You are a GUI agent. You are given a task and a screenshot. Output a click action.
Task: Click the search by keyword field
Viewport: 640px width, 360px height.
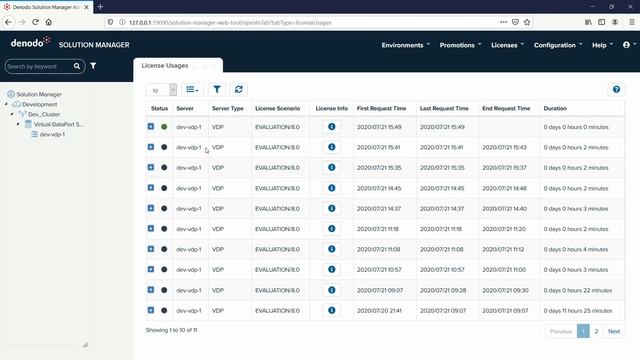coord(39,66)
